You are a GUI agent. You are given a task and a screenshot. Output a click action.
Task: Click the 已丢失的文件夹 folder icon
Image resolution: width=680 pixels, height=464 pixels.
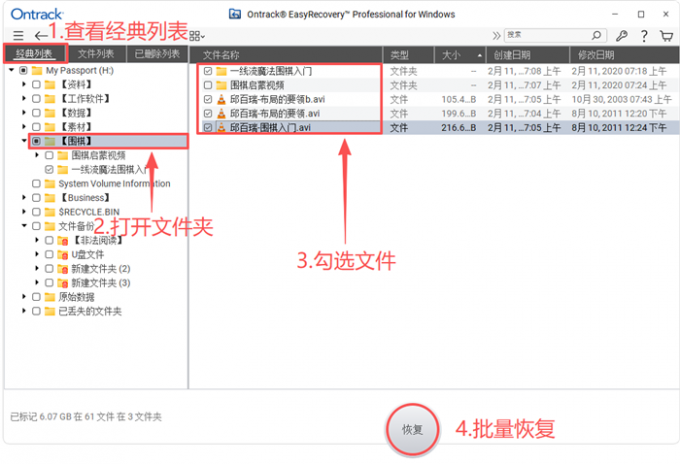(50, 311)
